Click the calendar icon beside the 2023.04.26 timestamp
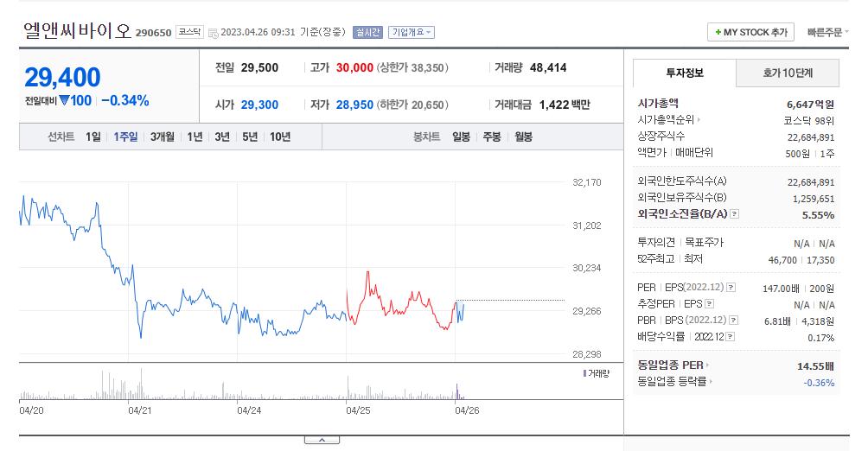The height and width of the screenshot is (451, 868). (x=214, y=33)
